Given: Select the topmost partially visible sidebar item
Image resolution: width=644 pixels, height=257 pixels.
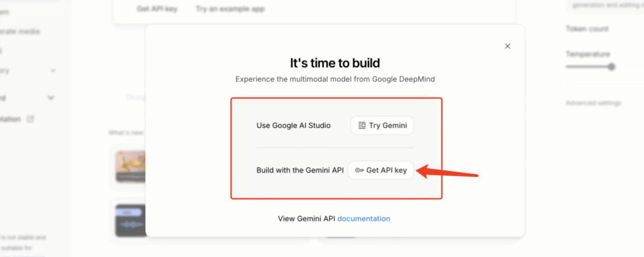Looking at the screenshot, I should pos(5,12).
